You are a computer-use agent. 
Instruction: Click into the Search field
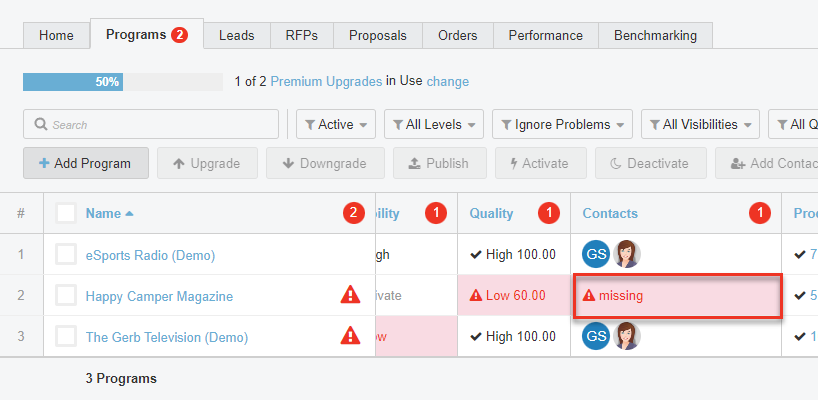tap(151, 125)
